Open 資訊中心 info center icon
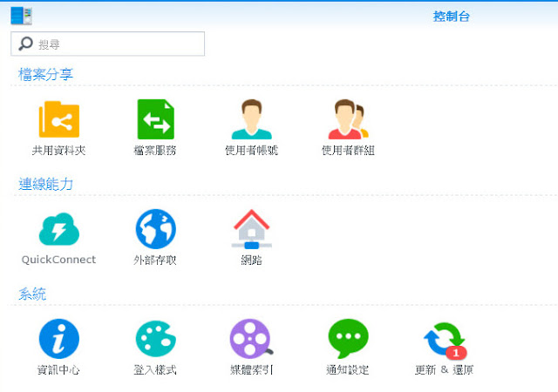The image size is (558, 392). pyautogui.click(x=59, y=339)
